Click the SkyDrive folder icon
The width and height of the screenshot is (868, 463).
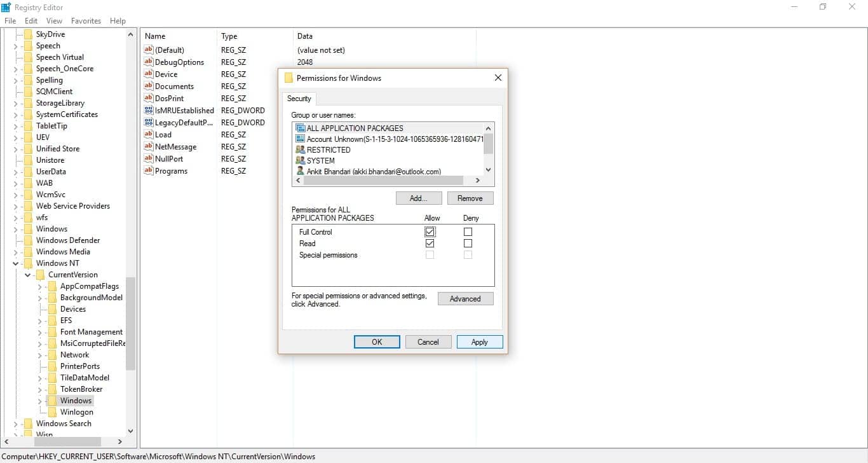tap(28, 34)
